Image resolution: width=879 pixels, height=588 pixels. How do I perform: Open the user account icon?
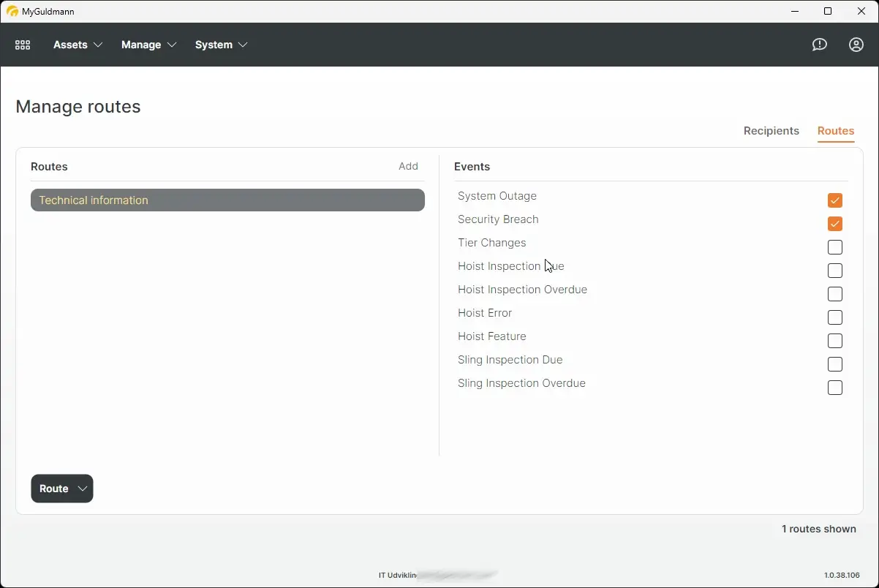coord(856,45)
